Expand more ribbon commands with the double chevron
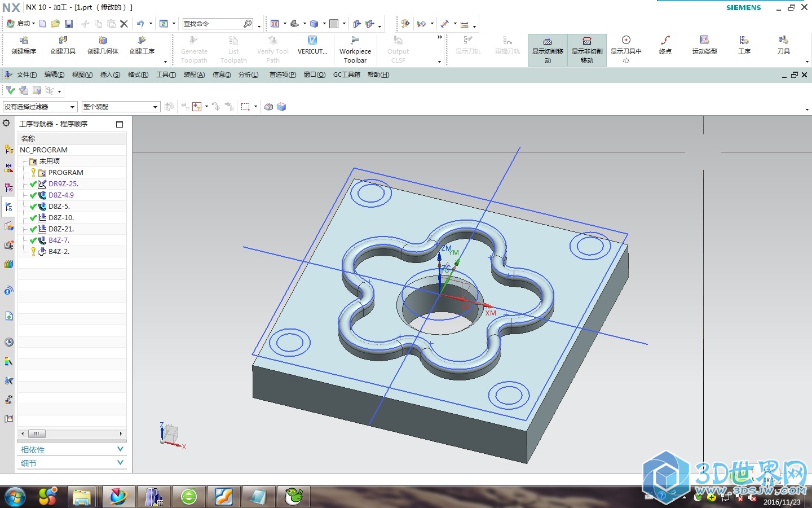812x508 pixels. pos(440,37)
